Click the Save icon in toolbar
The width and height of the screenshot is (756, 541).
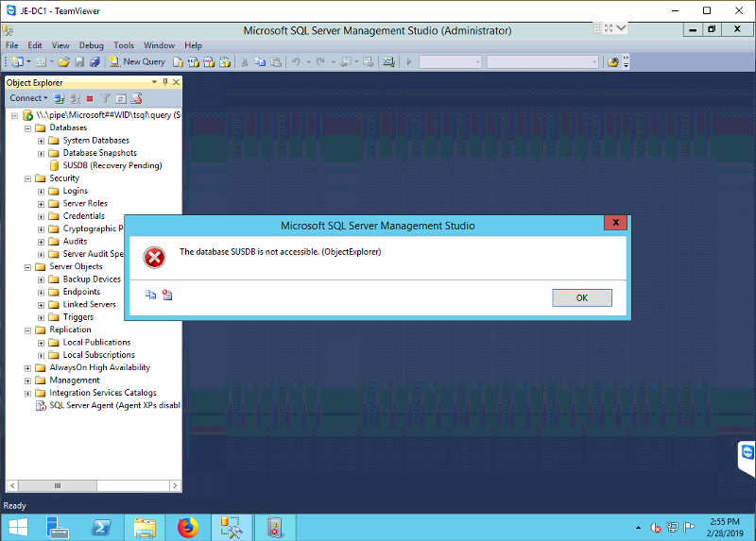pos(79,61)
